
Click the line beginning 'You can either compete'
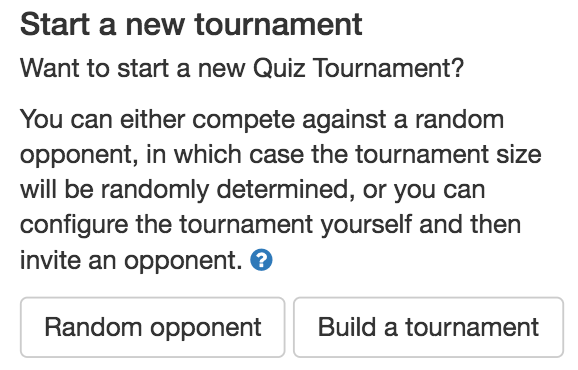(x=262, y=120)
